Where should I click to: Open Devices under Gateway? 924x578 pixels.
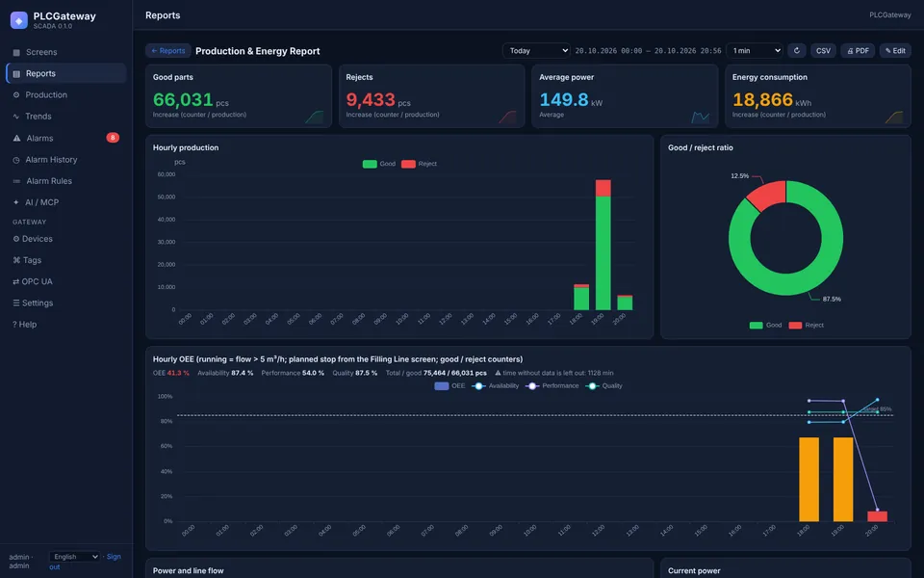point(66,239)
